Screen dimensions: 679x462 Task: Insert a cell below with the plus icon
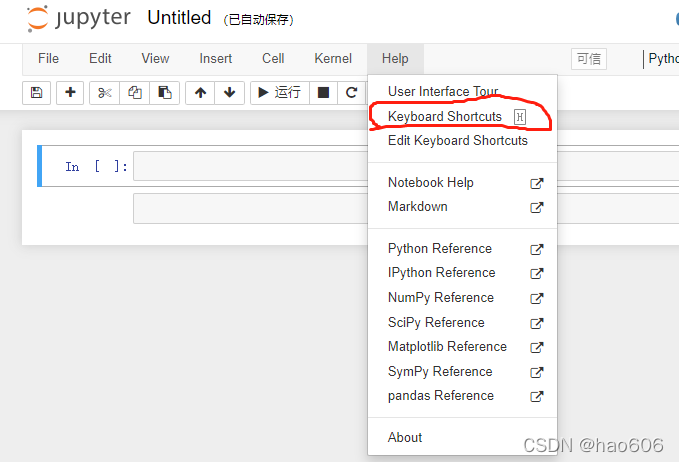pyautogui.click(x=70, y=93)
